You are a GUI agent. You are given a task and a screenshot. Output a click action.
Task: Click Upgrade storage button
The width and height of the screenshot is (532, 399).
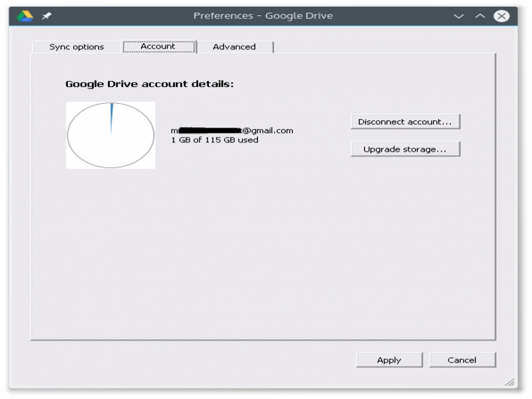click(x=405, y=149)
